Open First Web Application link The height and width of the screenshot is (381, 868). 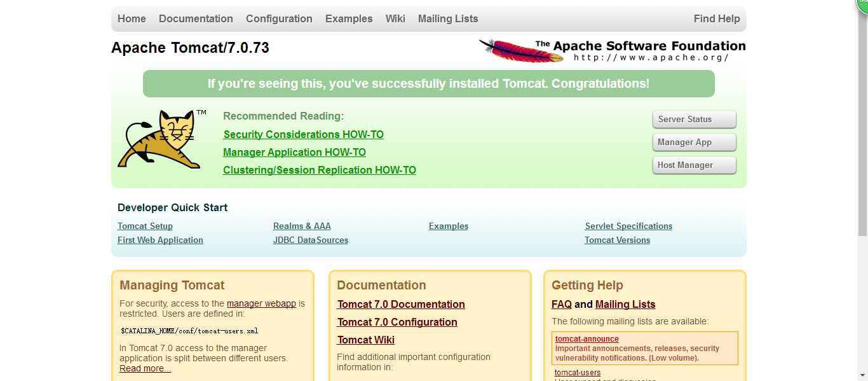[x=160, y=240]
